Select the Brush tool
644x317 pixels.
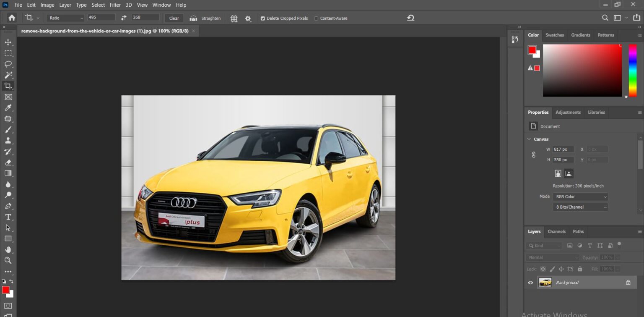coord(8,130)
